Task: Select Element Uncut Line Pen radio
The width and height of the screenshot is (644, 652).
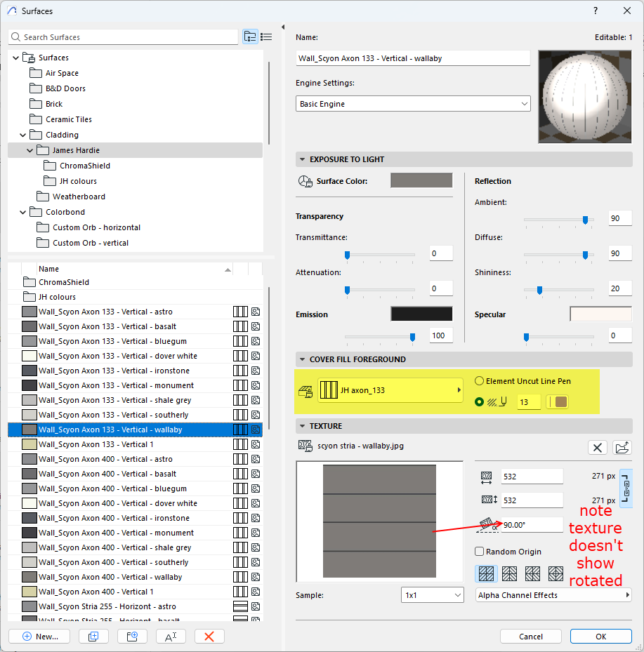Action: point(479,381)
